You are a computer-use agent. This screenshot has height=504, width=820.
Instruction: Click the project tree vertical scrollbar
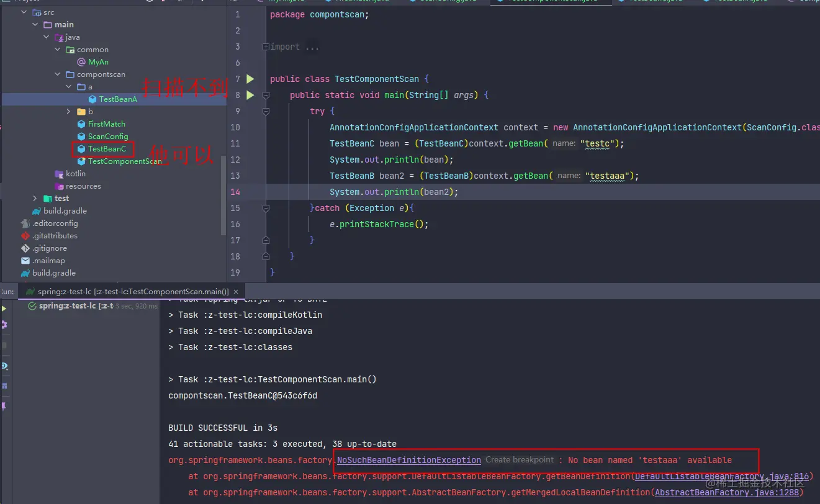[x=223, y=195]
